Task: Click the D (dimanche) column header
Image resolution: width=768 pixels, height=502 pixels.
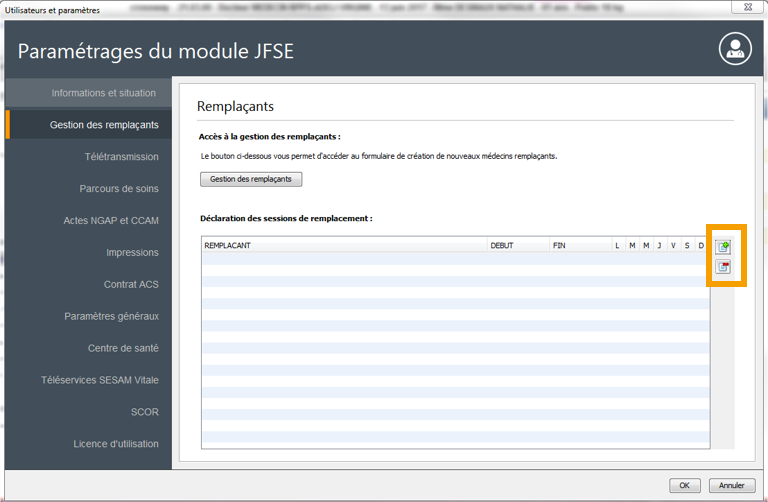Action: tap(701, 245)
